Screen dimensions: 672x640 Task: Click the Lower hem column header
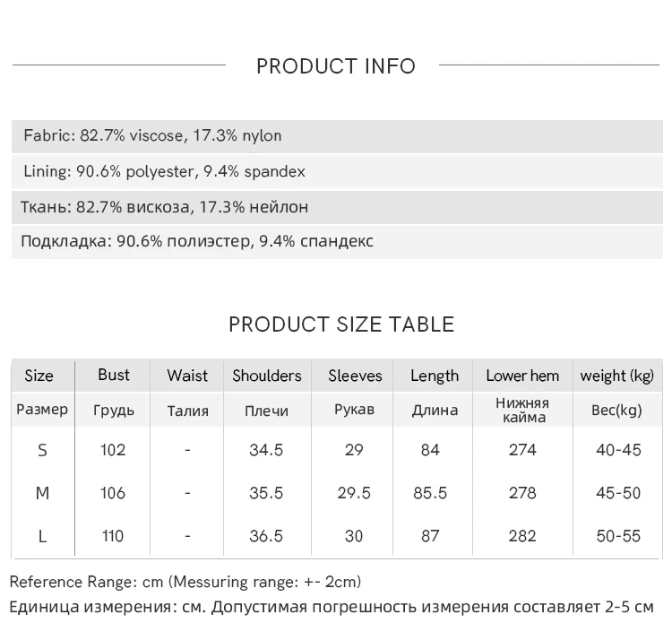tap(522, 376)
